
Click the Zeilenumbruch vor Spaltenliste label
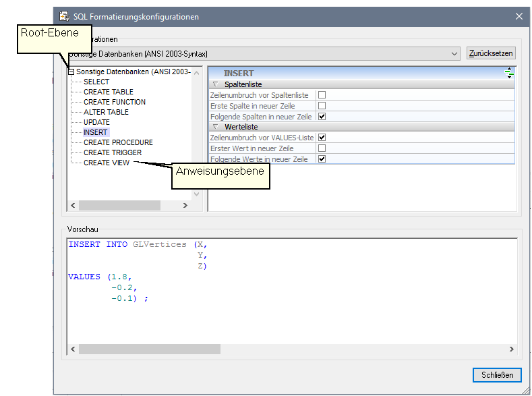(259, 95)
